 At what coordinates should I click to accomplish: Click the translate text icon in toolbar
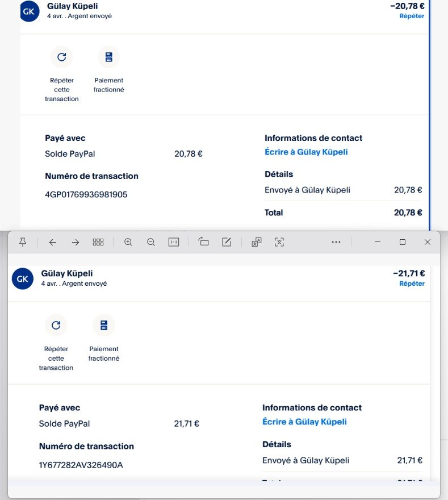pyautogui.click(x=256, y=242)
